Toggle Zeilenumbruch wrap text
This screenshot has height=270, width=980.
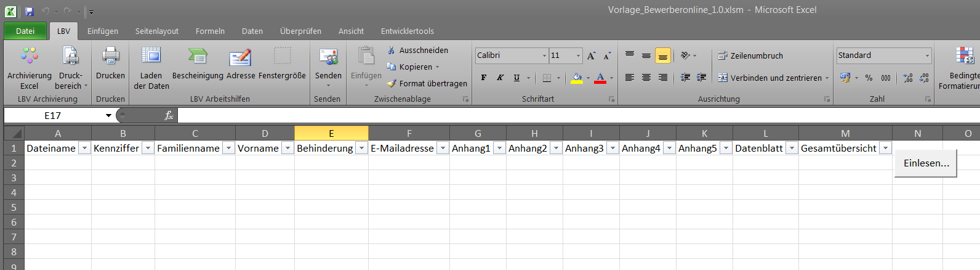click(x=750, y=55)
